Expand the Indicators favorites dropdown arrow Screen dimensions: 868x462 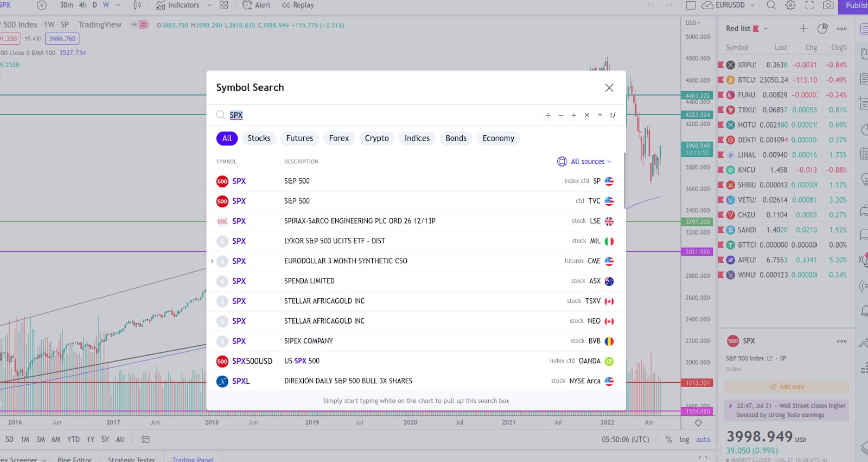(x=209, y=5)
